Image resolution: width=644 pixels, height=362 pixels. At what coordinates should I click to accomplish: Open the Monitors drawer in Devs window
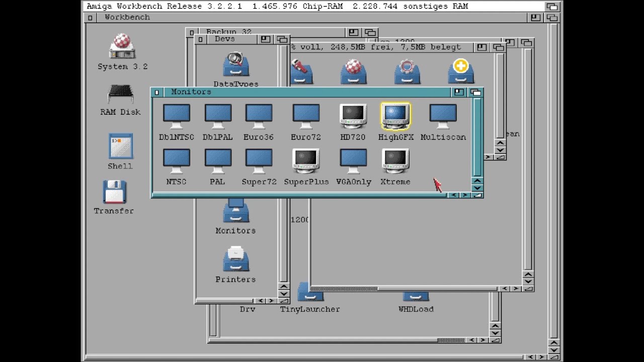click(236, 211)
